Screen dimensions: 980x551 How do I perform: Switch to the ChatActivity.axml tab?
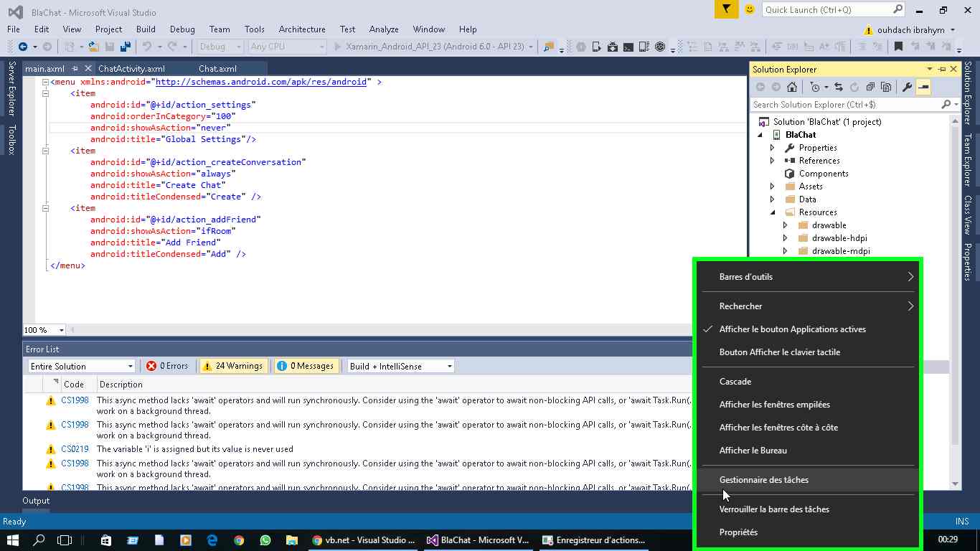131,69
